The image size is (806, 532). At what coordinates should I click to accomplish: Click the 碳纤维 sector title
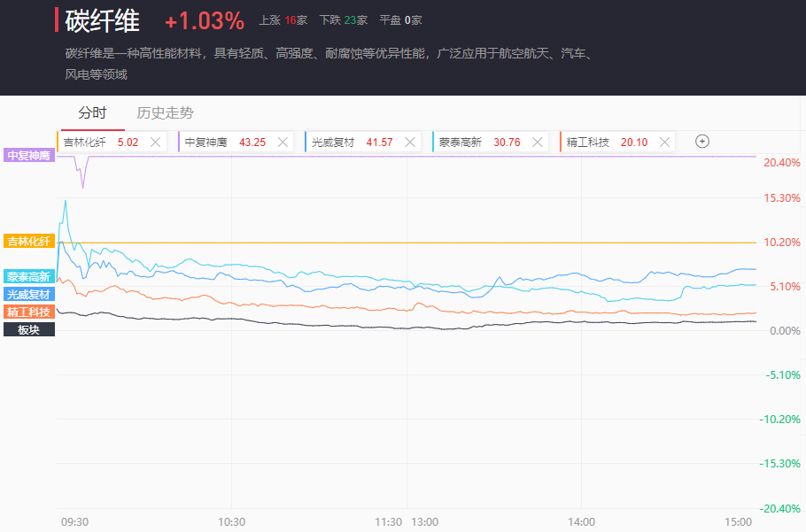click(x=103, y=21)
